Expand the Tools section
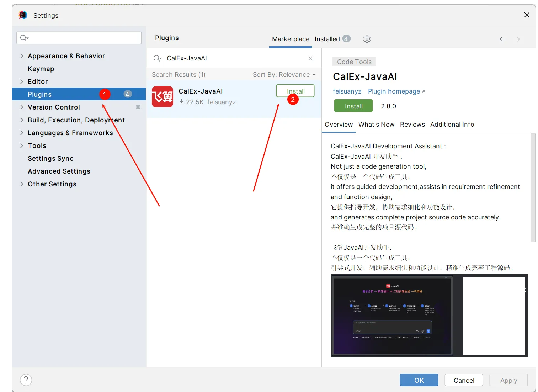Image resolution: width=538 pixels, height=392 pixels. click(22, 145)
